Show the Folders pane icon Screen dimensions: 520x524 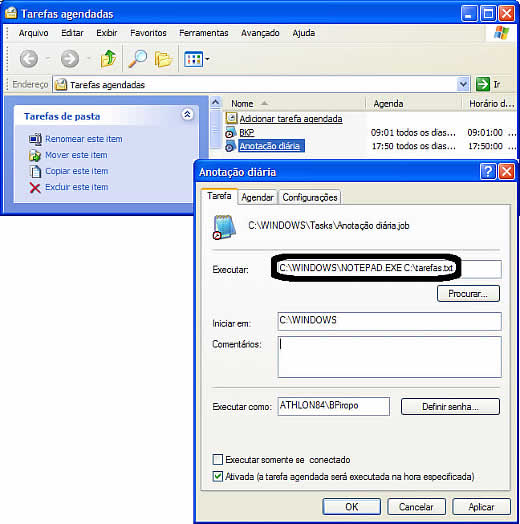(x=163, y=59)
